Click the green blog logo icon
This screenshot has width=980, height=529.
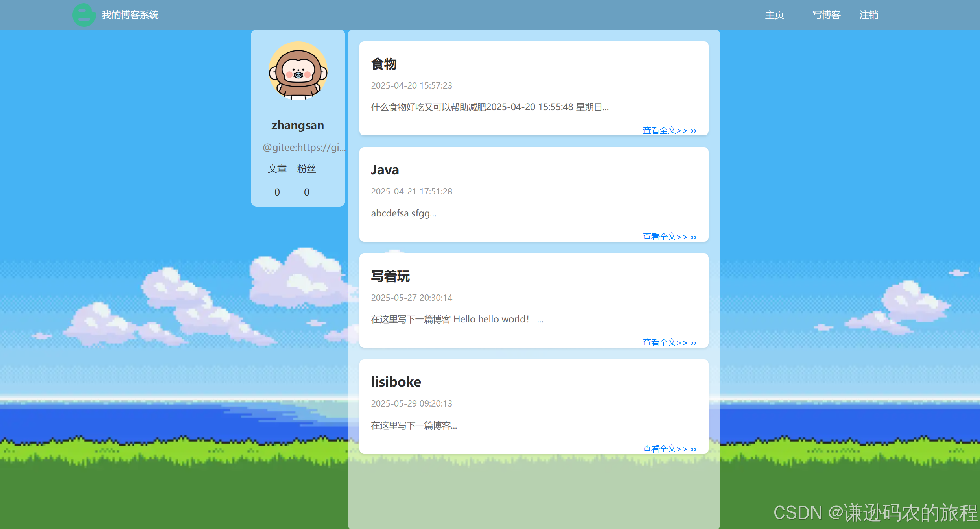pyautogui.click(x=84, y=15)
